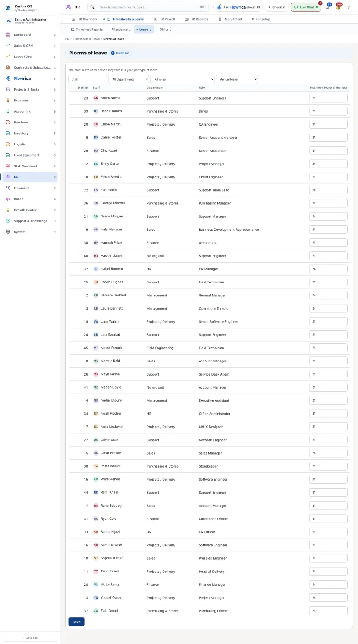Screen dimensions: 358x644
Task: Expand the Zyntra Administrator account switcher
Action: click(30, 21)
